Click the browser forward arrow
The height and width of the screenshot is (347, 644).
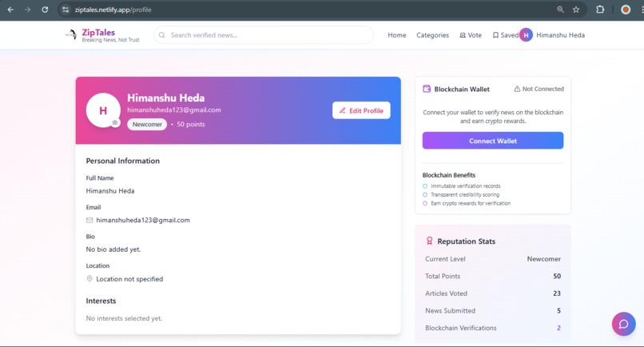[27, 10]
